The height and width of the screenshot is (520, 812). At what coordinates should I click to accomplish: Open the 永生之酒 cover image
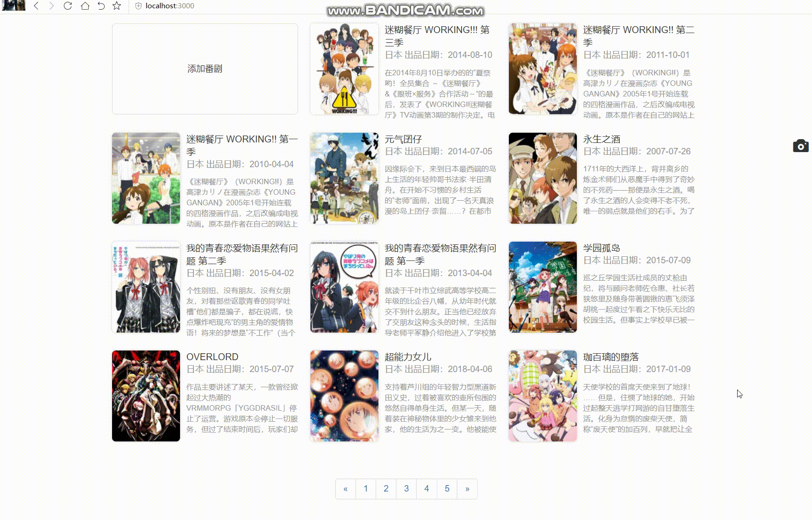click(x=542, y=178)
